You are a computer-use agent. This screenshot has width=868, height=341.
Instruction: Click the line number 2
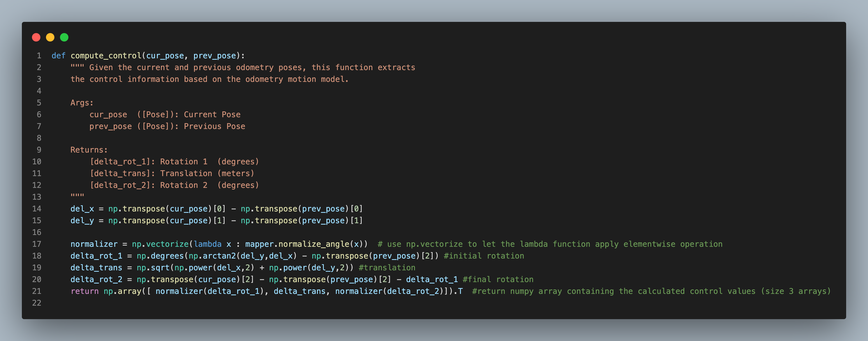39,67
